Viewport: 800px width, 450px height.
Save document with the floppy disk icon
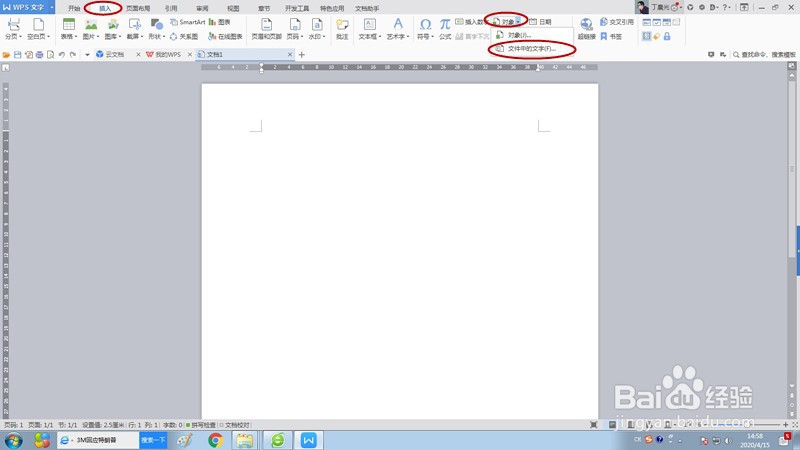17,55
